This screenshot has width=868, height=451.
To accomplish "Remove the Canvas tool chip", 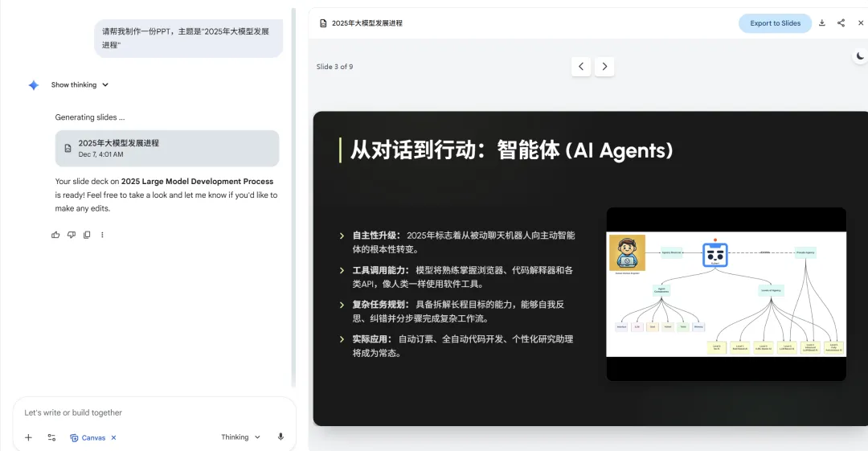I will tap(113, 437).
